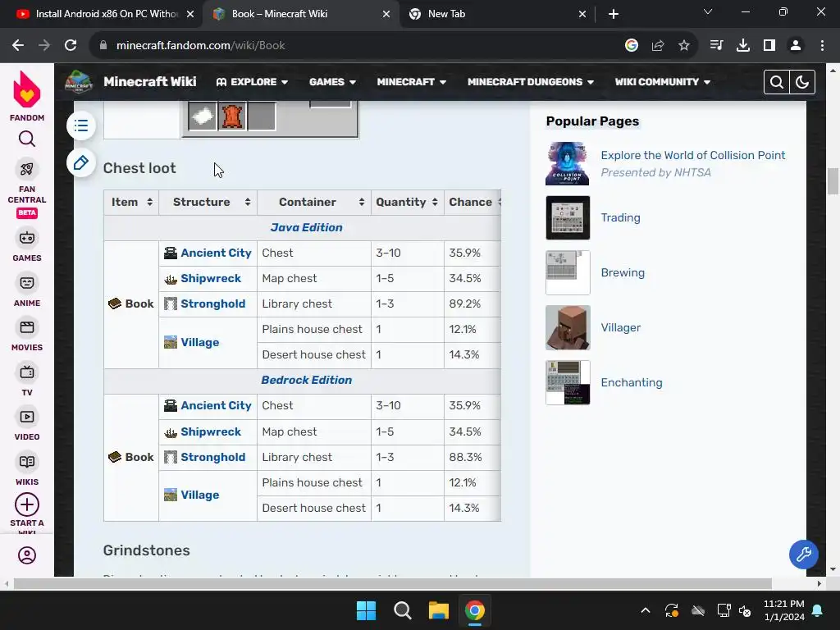The width and height of the screenshot is (840, 630).
Task: Open the Chrome three-dot menu
Action: (822, 46)
